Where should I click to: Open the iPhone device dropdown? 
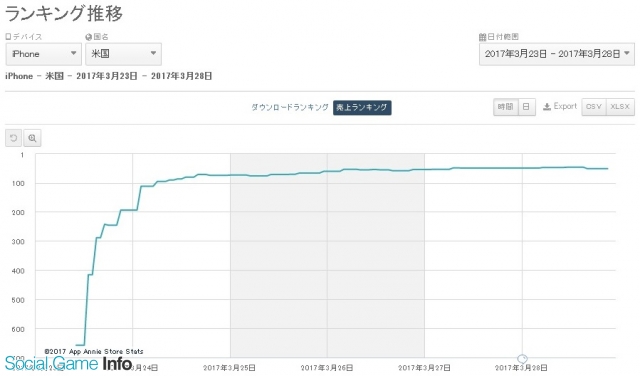click(x=43, y=54)
